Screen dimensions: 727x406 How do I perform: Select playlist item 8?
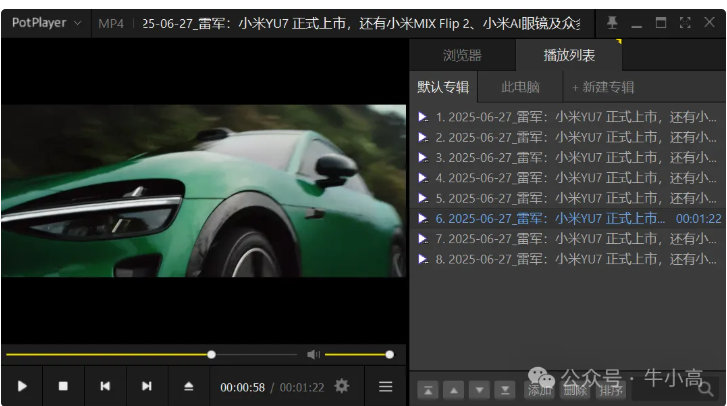pyautogui.click(x=567, y=259)
